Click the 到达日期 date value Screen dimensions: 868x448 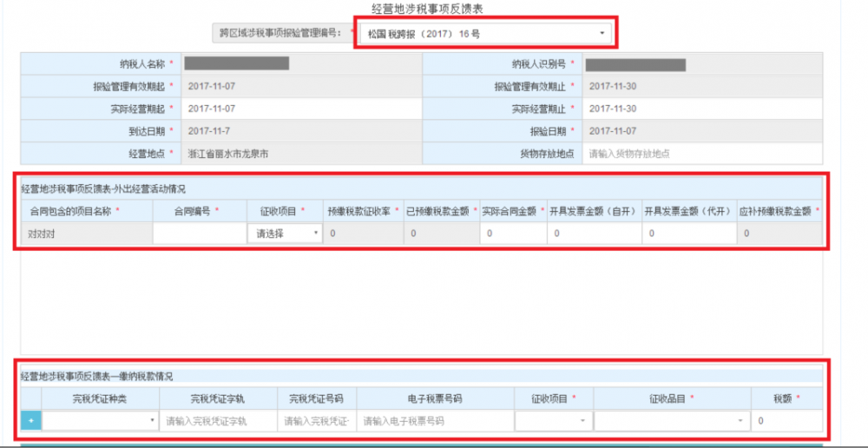point(300,131)
